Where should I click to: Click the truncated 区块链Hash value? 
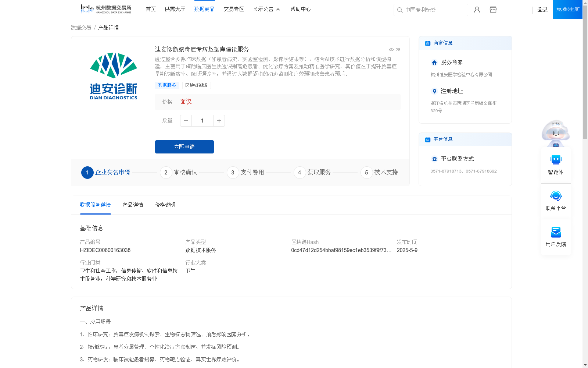coord(341,250)
